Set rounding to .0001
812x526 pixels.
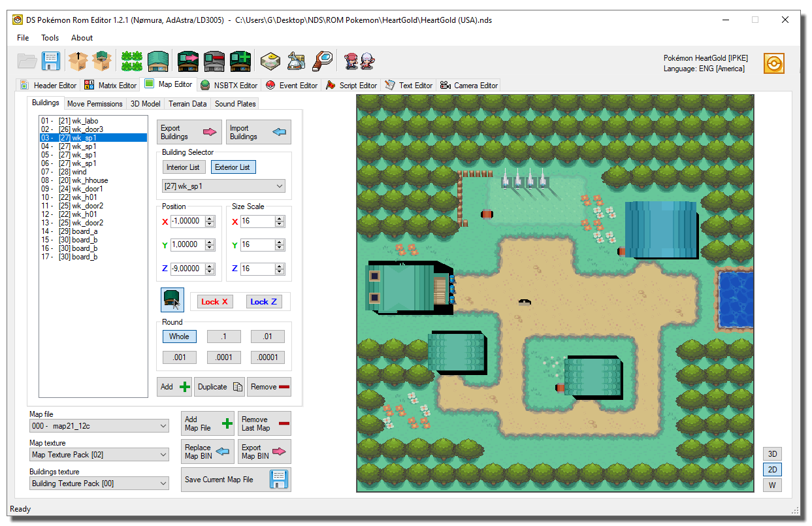(223, 357)
